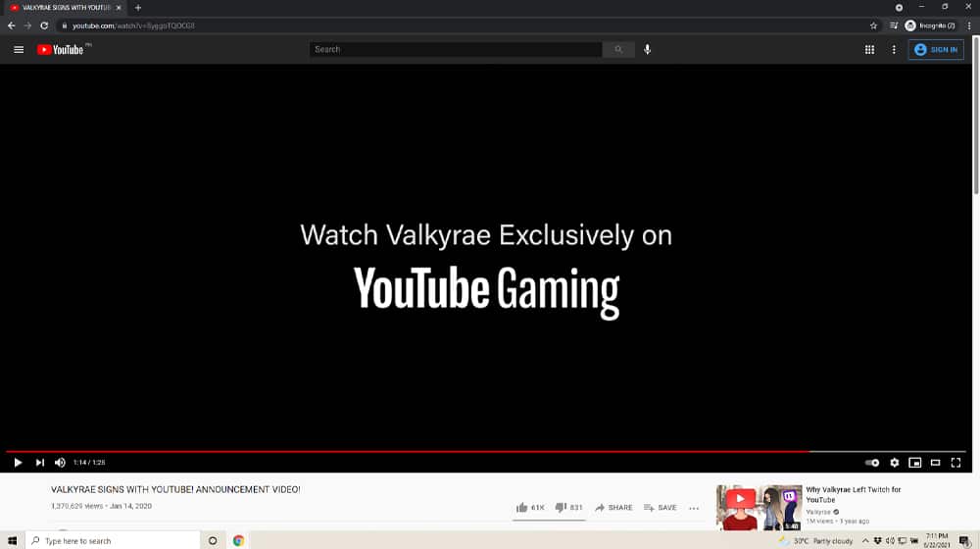Switch to theater mode
Screen dimensions: 980x549
(936, 463)
